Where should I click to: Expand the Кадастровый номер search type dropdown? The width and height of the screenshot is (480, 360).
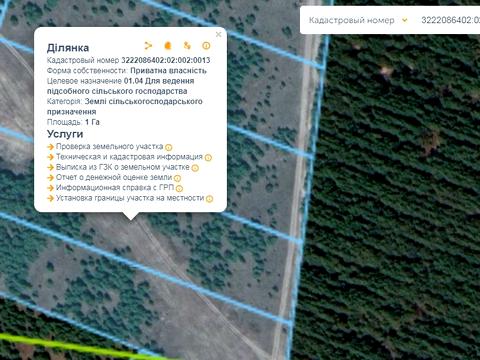tap(405, 20)
